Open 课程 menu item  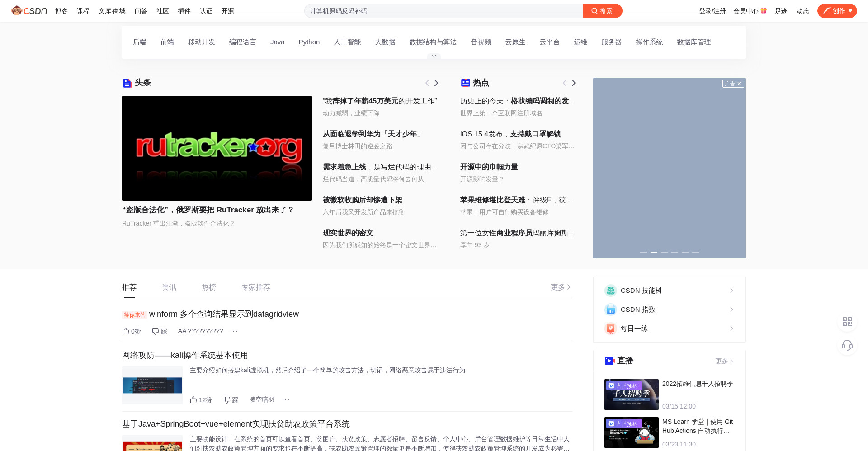83,11
